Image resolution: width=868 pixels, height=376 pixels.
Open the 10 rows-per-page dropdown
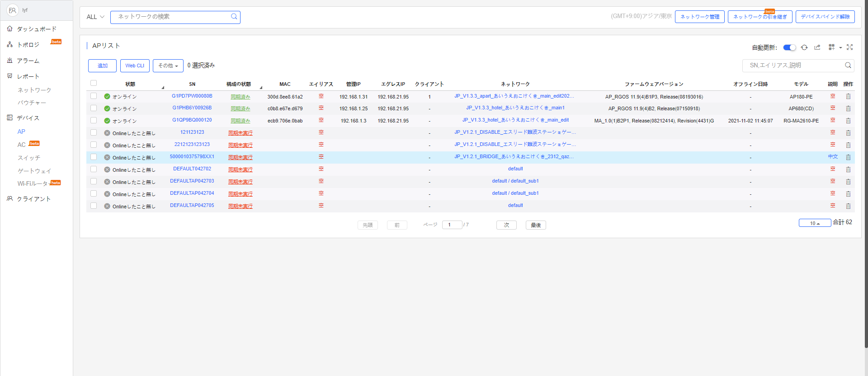pyautogui.click(x=815, y=223)
